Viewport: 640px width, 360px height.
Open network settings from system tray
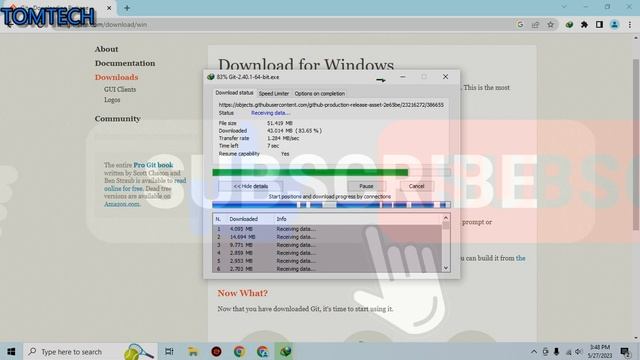[x=568, y=351]
